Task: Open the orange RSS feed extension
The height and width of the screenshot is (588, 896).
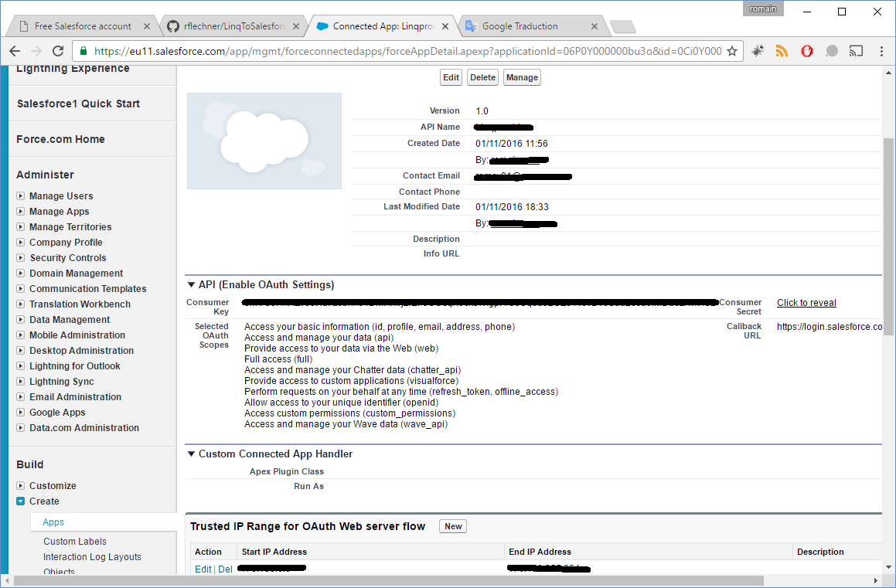Action: 782,51
